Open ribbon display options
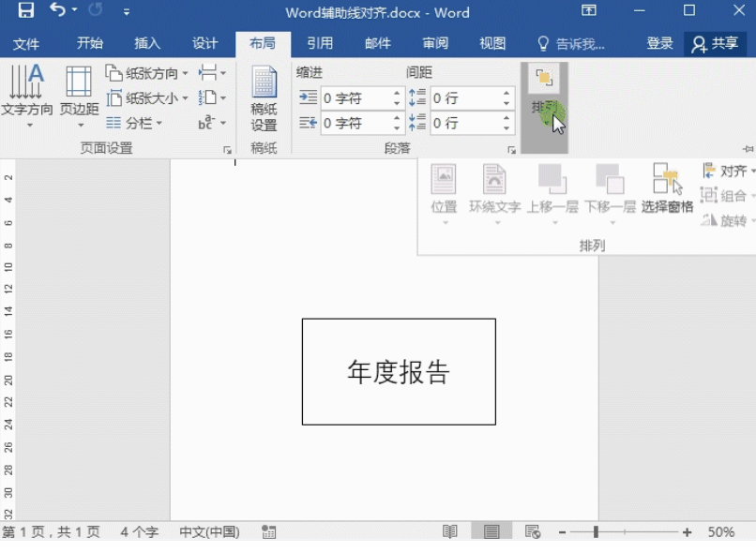This screenshot has width=756, height=552. 589,10
